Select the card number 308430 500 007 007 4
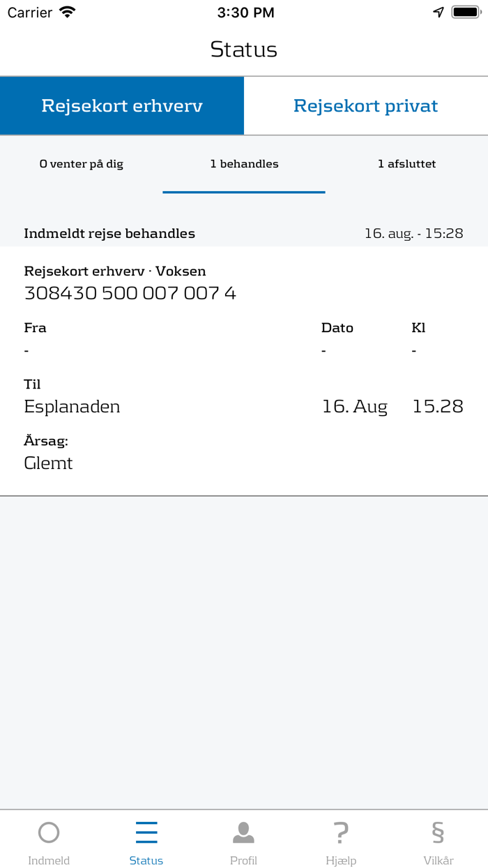The width and height of the screenshot is (488, 868). click(129, 293)
